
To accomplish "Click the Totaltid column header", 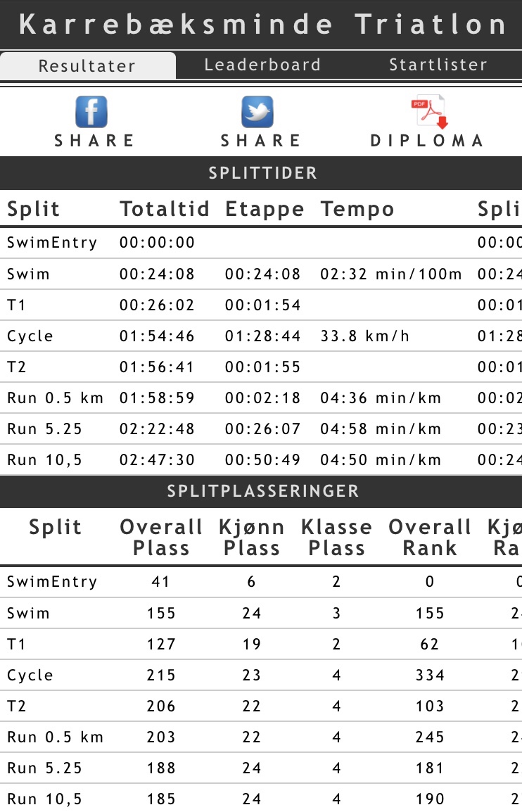I will 165,209.
